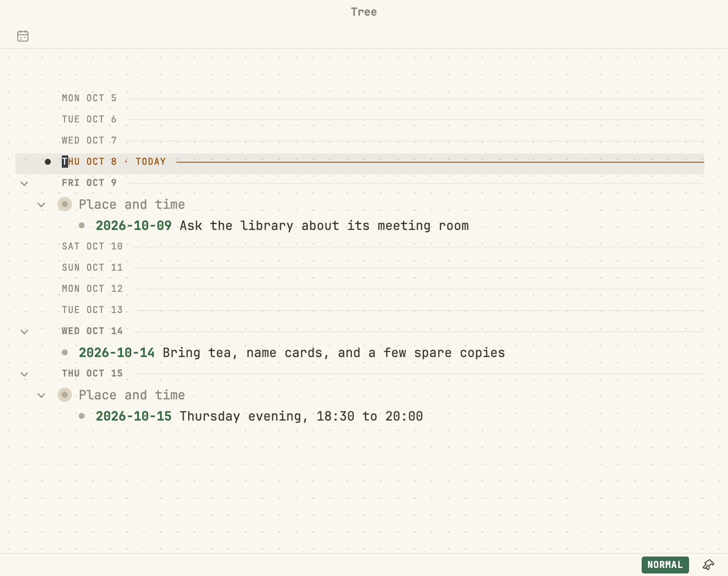Screen dimensions: 728x576
Task: Click 'Bring tea, name cards, and a few spare copies'
Action: pos(334,353)
